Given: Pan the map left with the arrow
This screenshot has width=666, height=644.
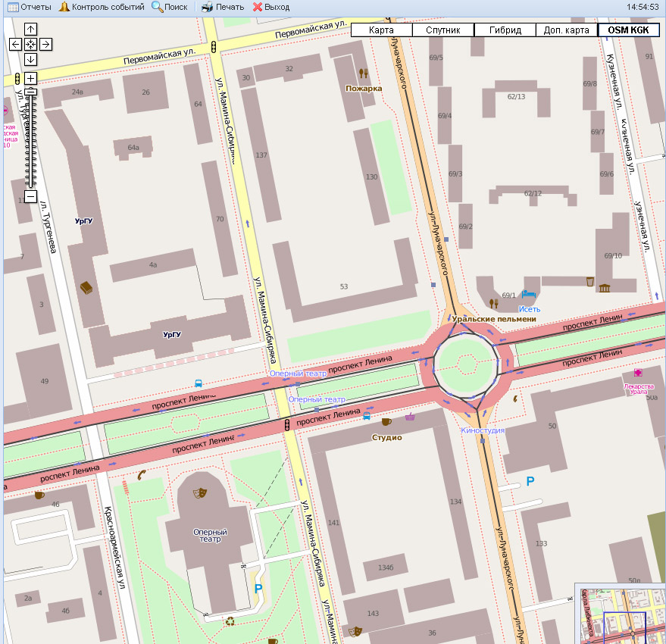Looking at the screenshot, I should pos(15,44).
